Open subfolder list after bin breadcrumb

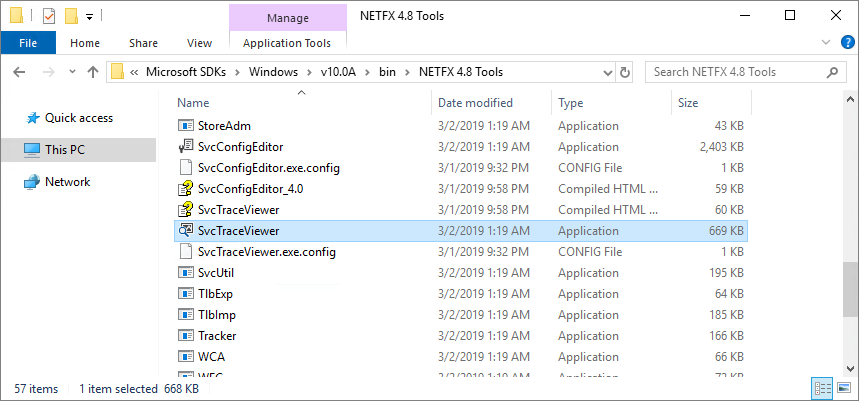[406, 72]
